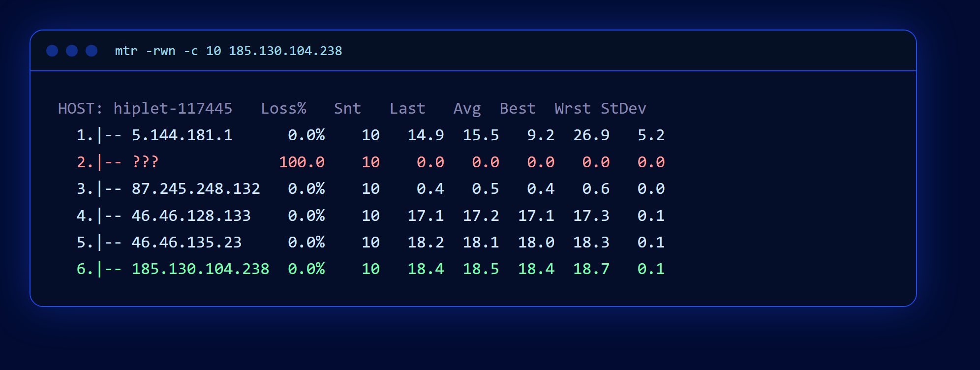
Task: Click the 9.2 Best value for hop 1
Action: 541,135
